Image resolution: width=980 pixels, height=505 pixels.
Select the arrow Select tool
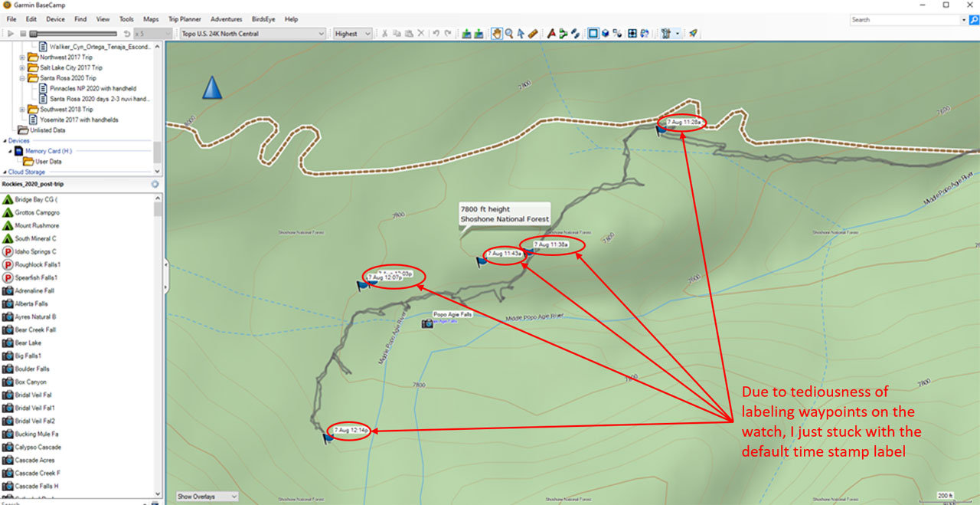(521, 34)
